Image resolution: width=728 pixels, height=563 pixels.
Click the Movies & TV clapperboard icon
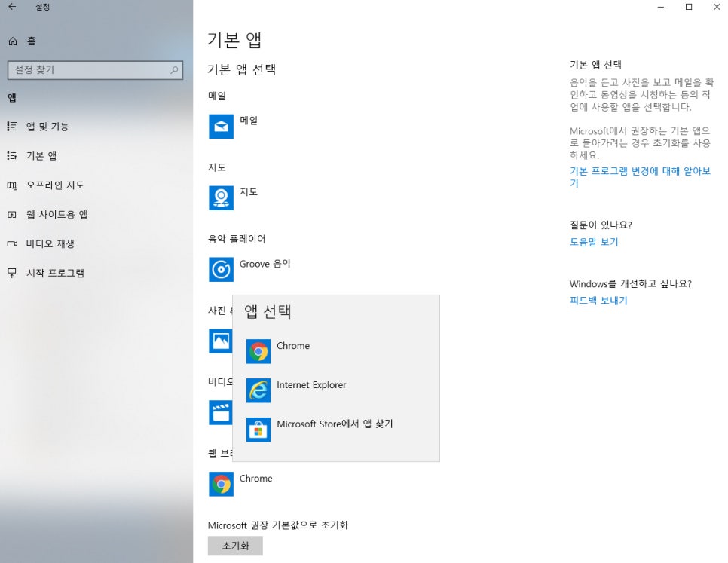[221, 412]
